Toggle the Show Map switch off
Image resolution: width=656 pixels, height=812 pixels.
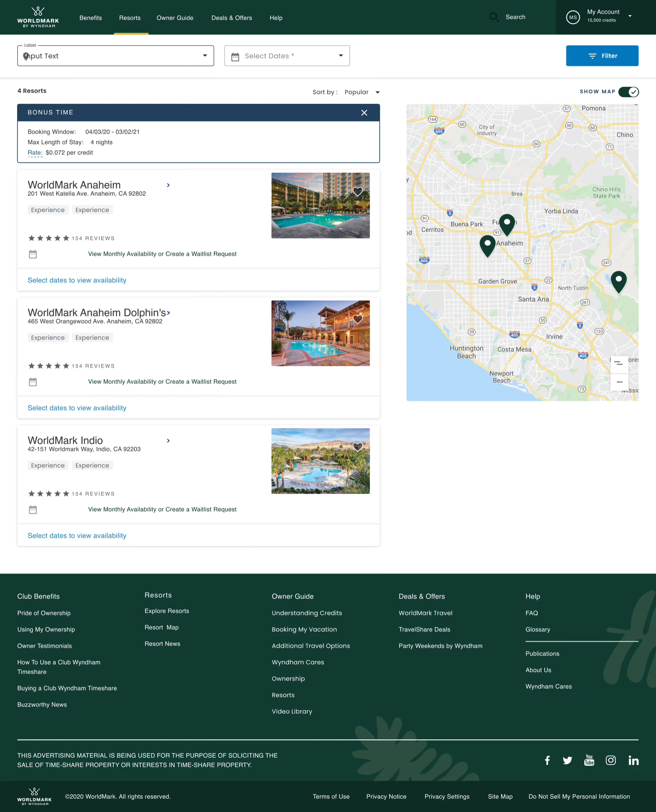tap(628, 92)
